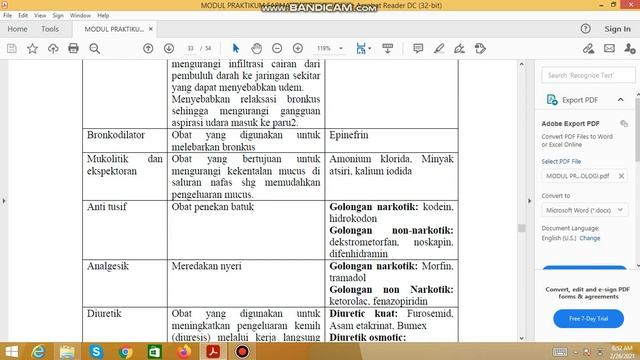The height and width of the screenshot is (360, 640).
Task: Add a comment sticky note
Action: tap(418, 49)
